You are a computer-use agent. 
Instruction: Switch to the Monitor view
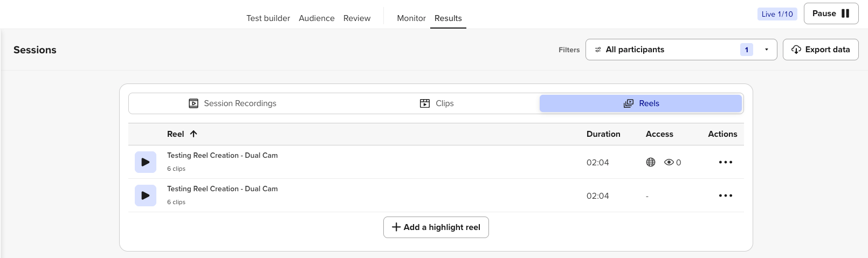(x=411, y=18)
